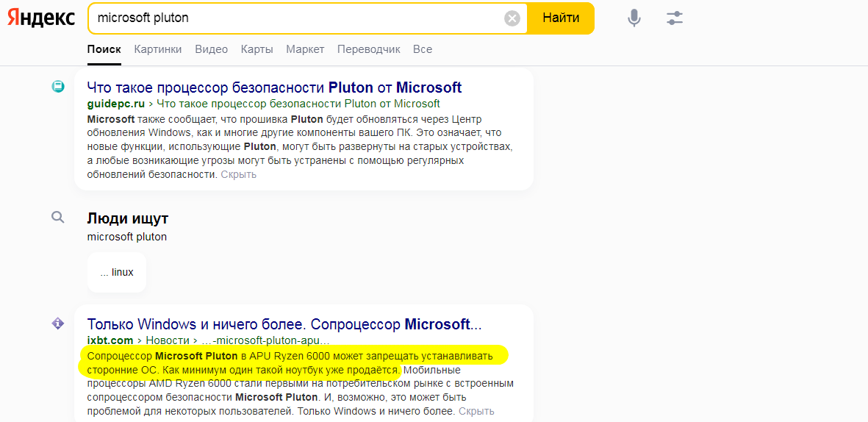Open the guidepc Pluton article title link
Viewport: 868px width, 422px height.
click(x=274, y=87)
